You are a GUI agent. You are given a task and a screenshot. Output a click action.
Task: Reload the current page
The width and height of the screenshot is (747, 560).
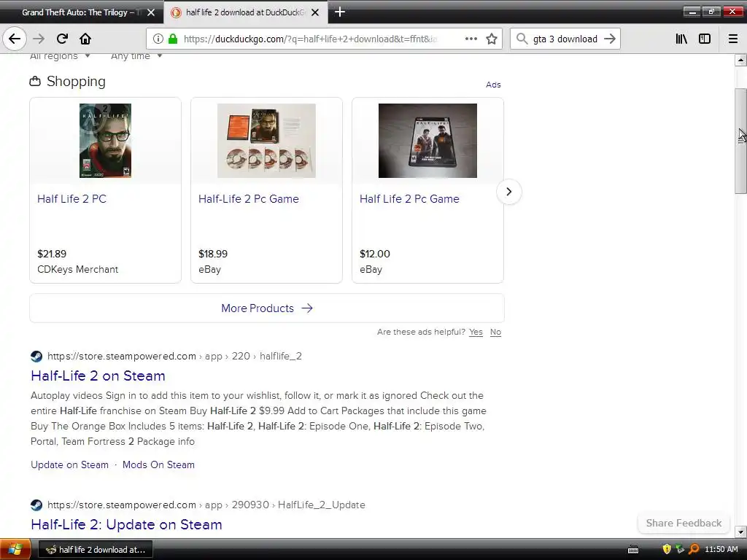tap(62, 39)
